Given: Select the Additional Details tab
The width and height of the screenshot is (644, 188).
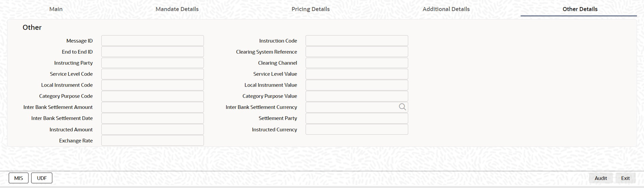Looking at the screenshot, I should click(446, 9).
